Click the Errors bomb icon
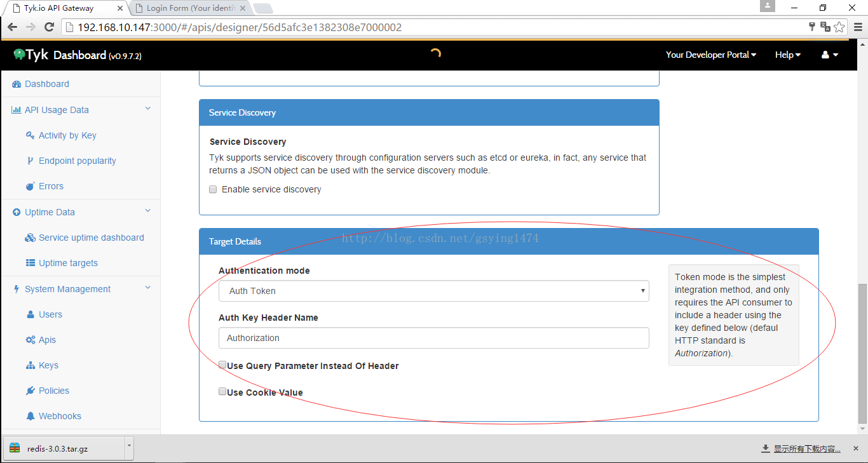Viewport: 868px width, 463px height. point(30,186)
